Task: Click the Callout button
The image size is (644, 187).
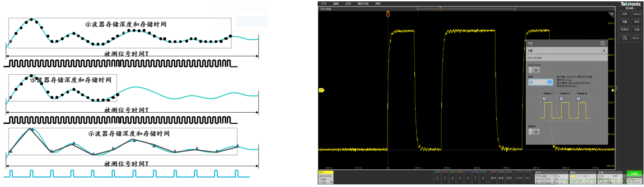Action: [637, 14]
